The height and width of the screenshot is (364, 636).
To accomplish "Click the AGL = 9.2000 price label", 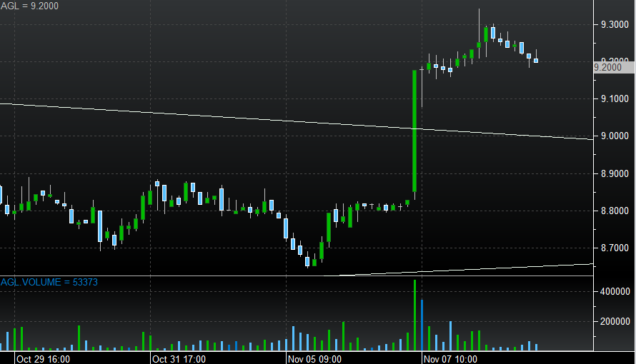I will click(x=30, y=6).
